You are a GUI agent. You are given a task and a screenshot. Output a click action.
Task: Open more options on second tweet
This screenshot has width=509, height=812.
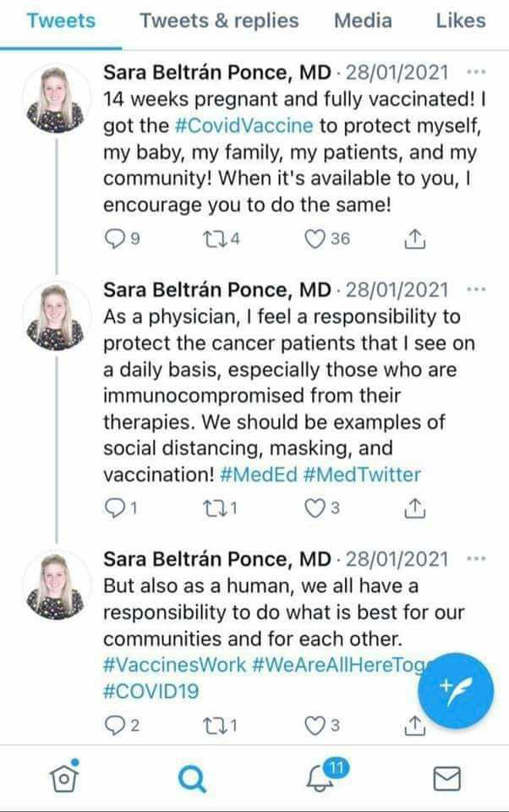476,289
